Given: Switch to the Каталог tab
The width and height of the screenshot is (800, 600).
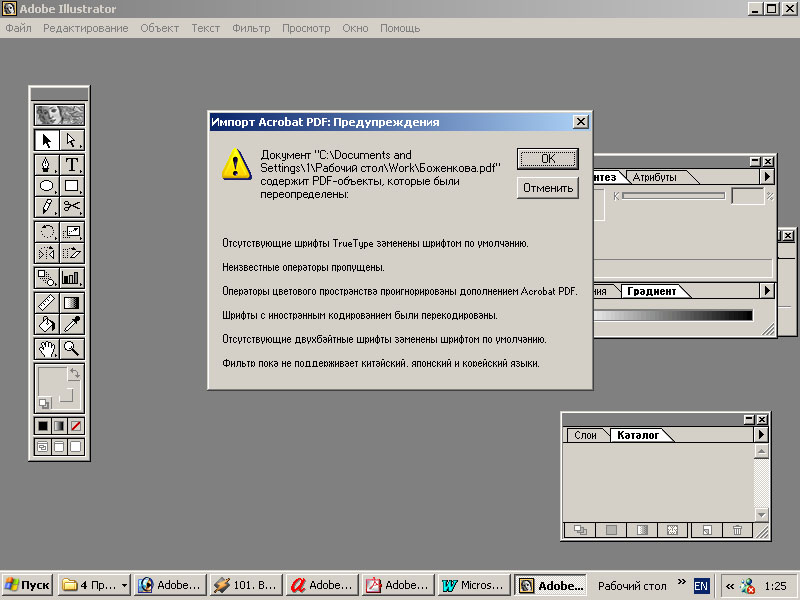Looking at the screenshot, I should coord(638,435).
